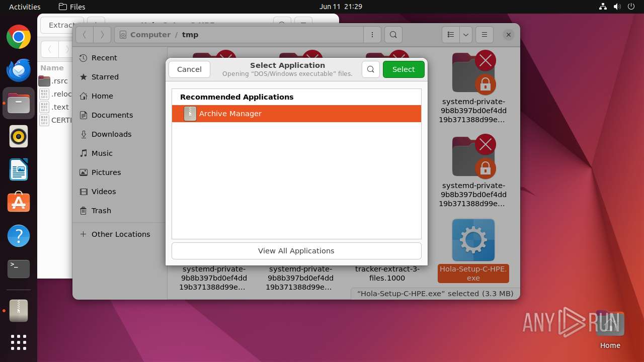Open Documents in Files sidebar
644x362 pixels.
[x=120, y=115]
